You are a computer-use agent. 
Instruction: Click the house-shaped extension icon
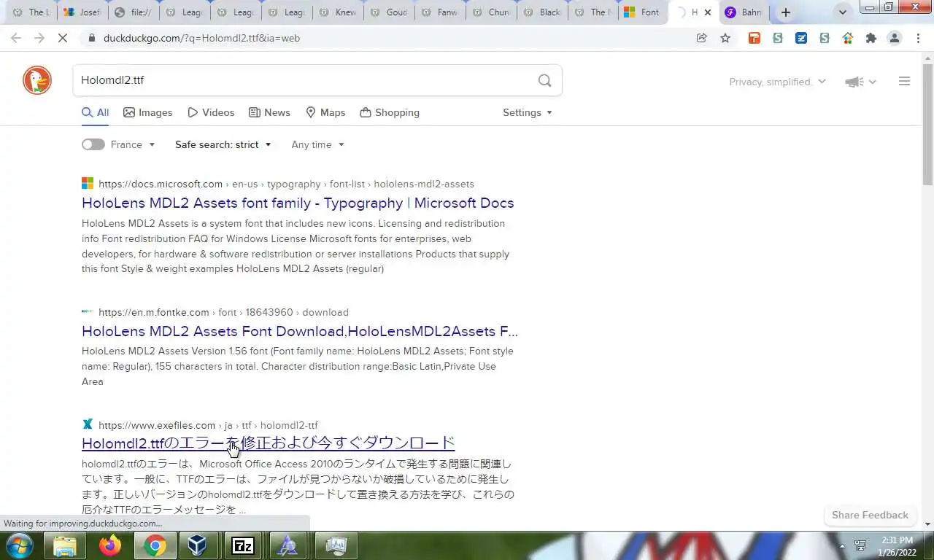coord(848,38)
